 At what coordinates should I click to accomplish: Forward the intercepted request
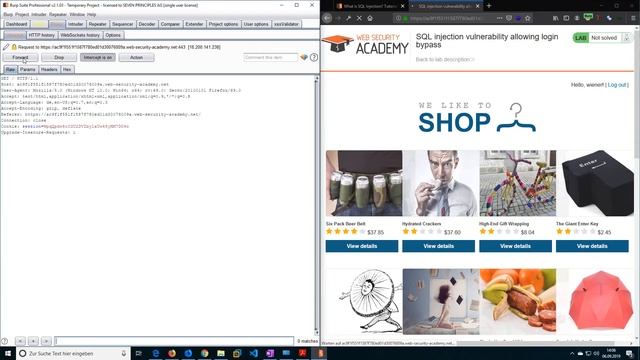(20, 58)
